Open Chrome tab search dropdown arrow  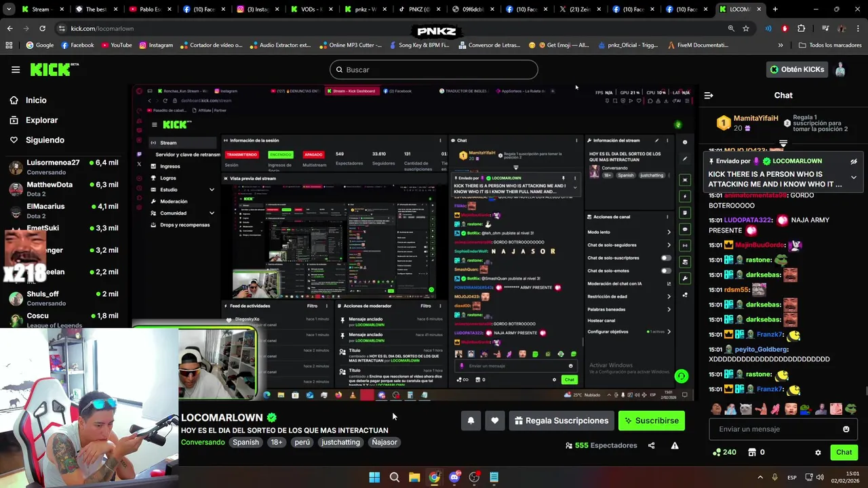coord(9,9)
